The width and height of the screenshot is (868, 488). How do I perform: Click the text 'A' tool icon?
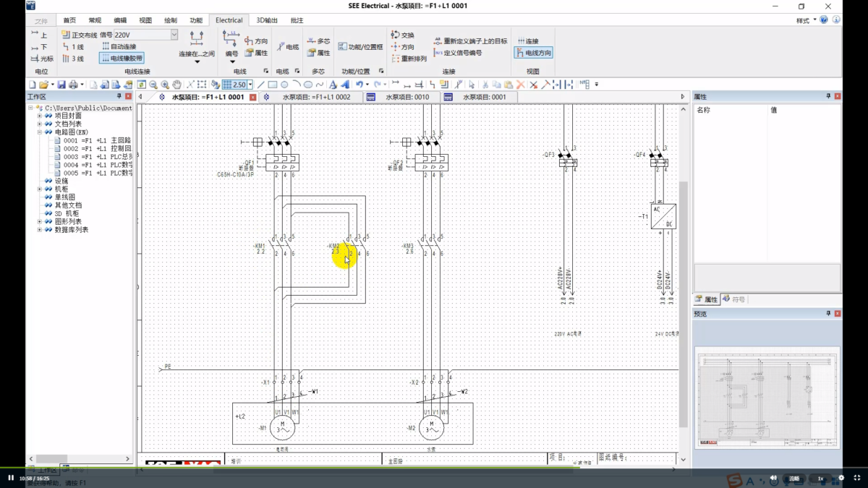333,85
